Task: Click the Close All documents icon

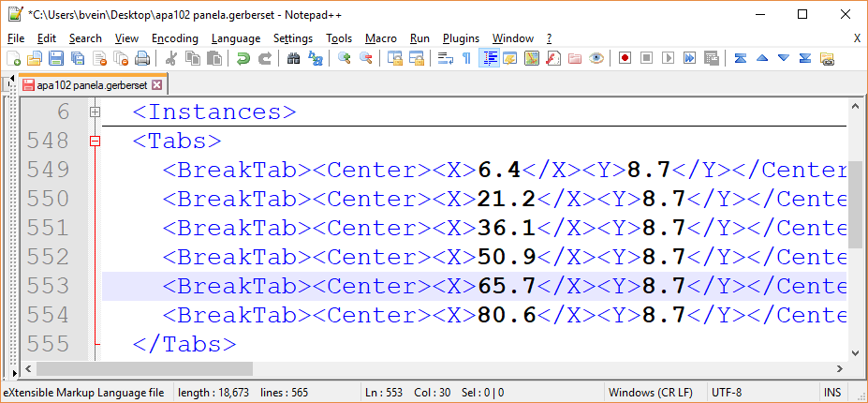Action: pyautogui.click(x=121, y=58)
